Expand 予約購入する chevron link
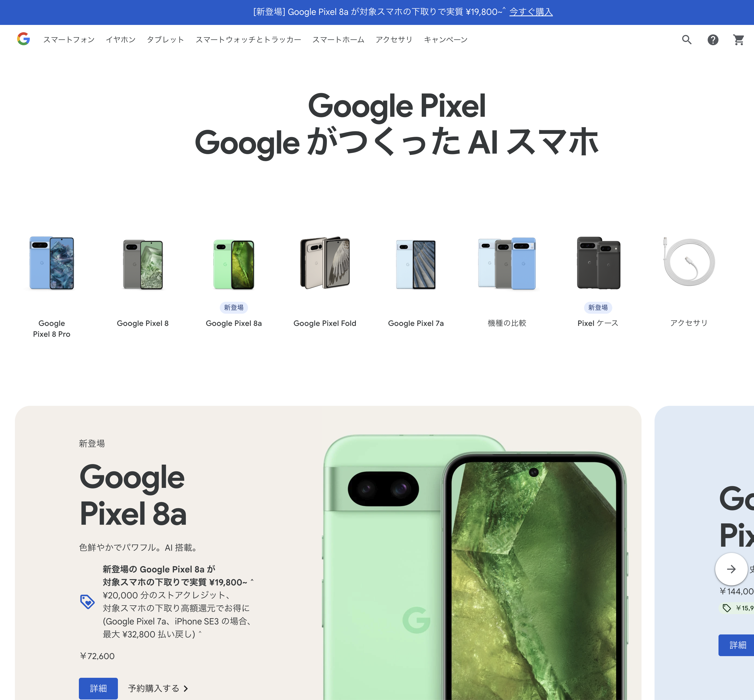This screenshot has width=754, height=700. pos(158,688)
